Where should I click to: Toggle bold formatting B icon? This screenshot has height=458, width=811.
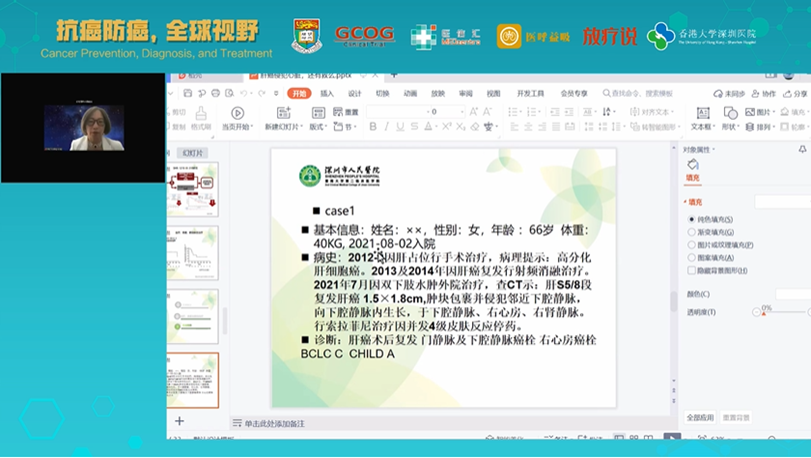tap(373, 127)
